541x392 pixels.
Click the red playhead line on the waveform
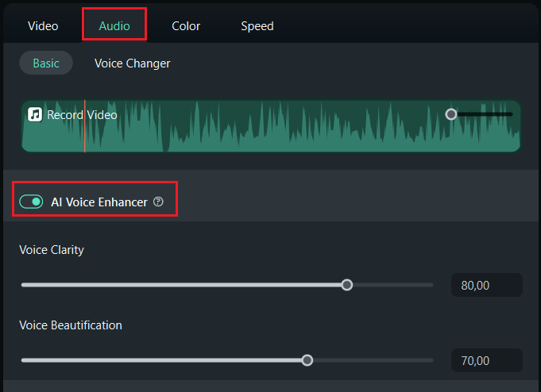point(84,135)
